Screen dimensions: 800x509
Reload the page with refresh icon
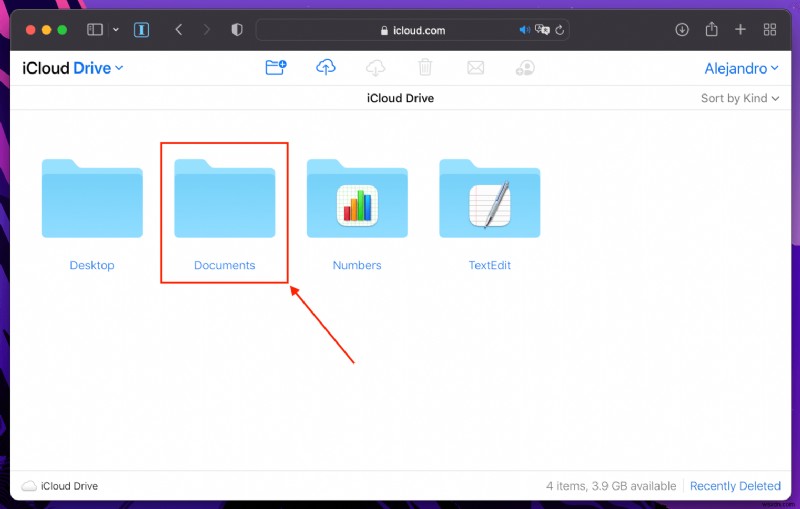click(x=560, y=30)
